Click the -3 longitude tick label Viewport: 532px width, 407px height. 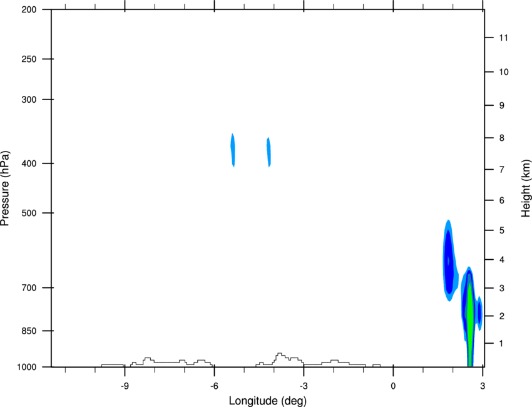(304, 386)
